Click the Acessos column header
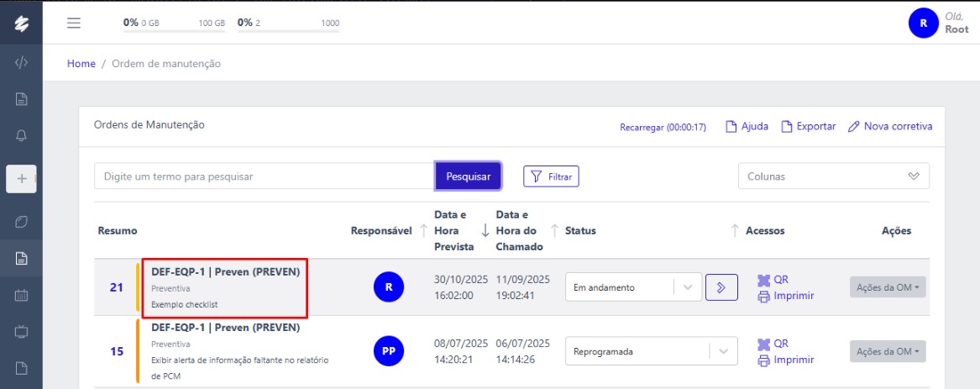The image size is (980, 389). point(766,231)
